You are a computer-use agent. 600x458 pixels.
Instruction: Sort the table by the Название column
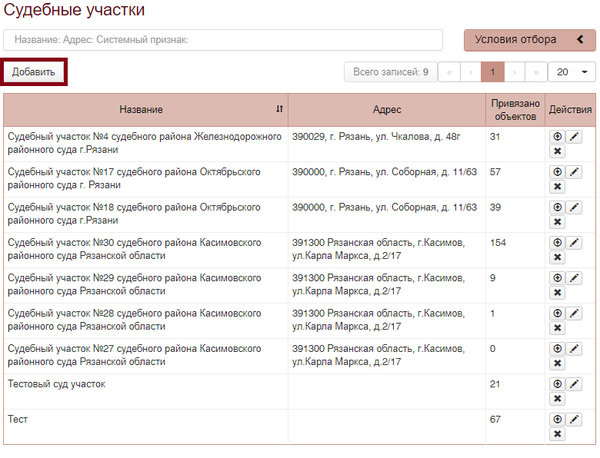(279, 109)
